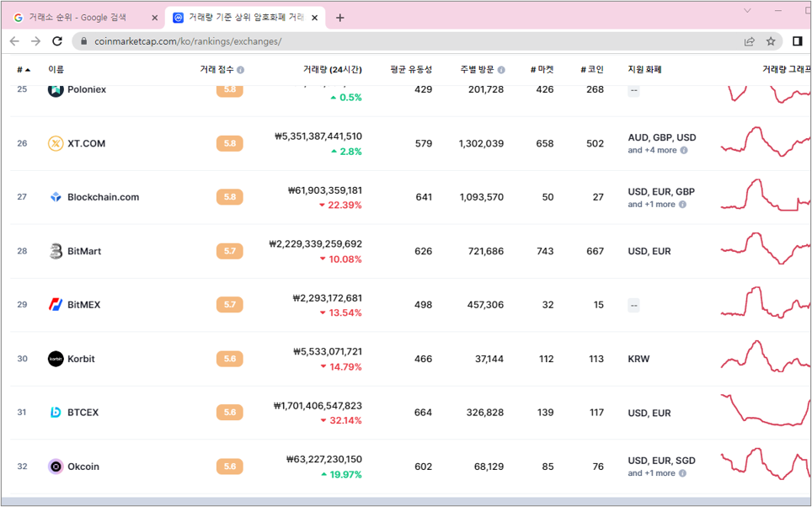This screenshot has height=507, width=812.
Task: Click the 19.97% change in Okcoin row
Action: [341, 474]
